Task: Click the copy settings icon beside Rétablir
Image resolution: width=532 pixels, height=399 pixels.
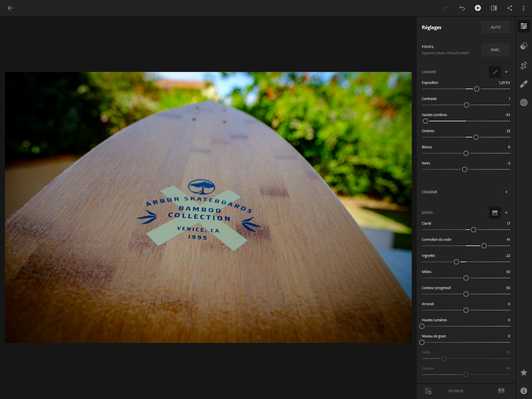Action: tap(428, 391)
